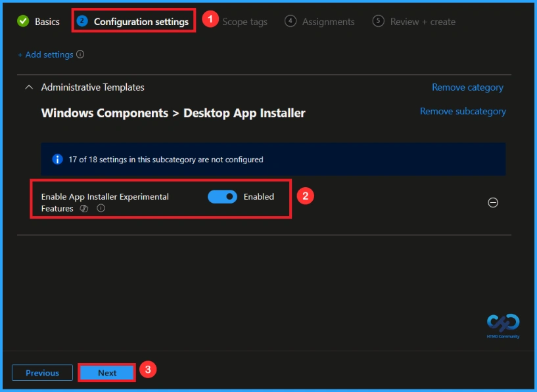Click the minus icon to remove the setting row
Viewport: 537px width, 392px height.
493,203
